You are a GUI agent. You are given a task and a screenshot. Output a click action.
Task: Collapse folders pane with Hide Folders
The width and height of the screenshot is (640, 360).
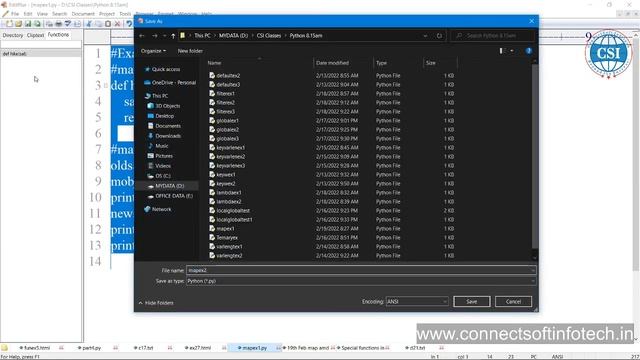pos(156,303)
